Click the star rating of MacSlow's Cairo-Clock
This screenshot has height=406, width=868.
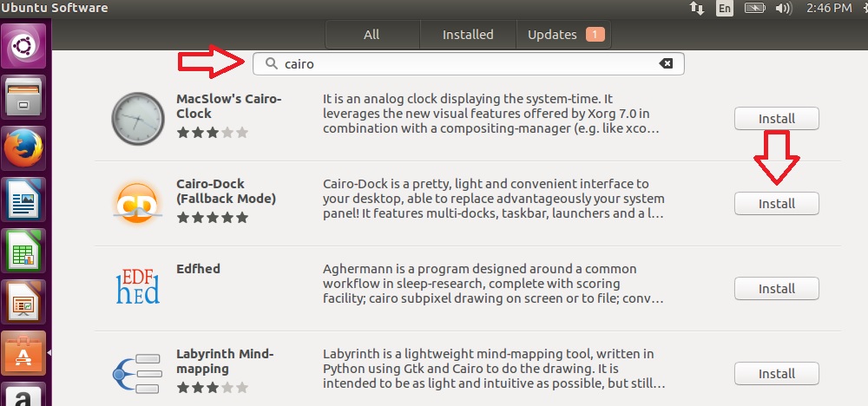pos(212,133)
